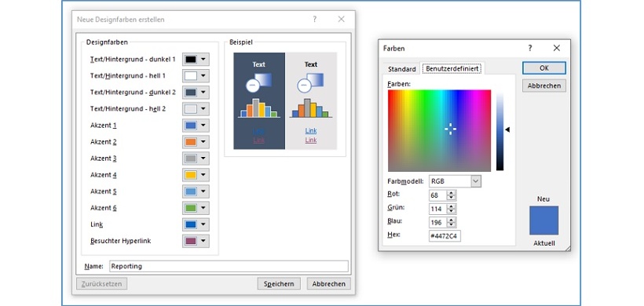644x306 pixels.
Task: Open the Akzent 2 color dropdown
Action: tap(196, 142)
